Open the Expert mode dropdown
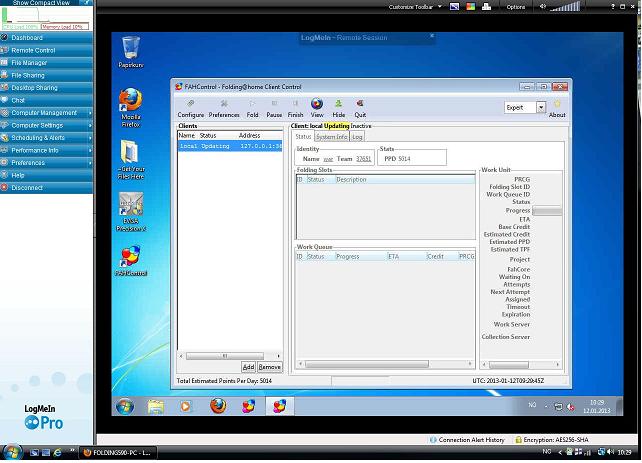This screenshot has width=642, height=463. [x=541, y=107]
